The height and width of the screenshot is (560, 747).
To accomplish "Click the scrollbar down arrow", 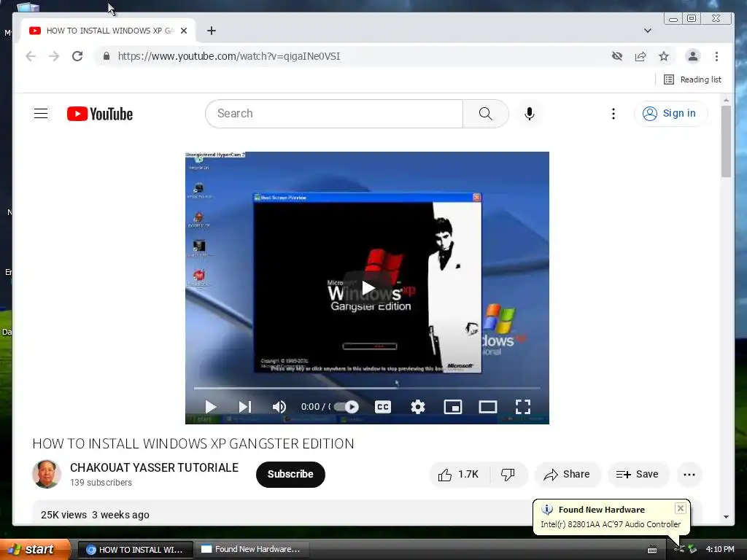I will [726, 517].
